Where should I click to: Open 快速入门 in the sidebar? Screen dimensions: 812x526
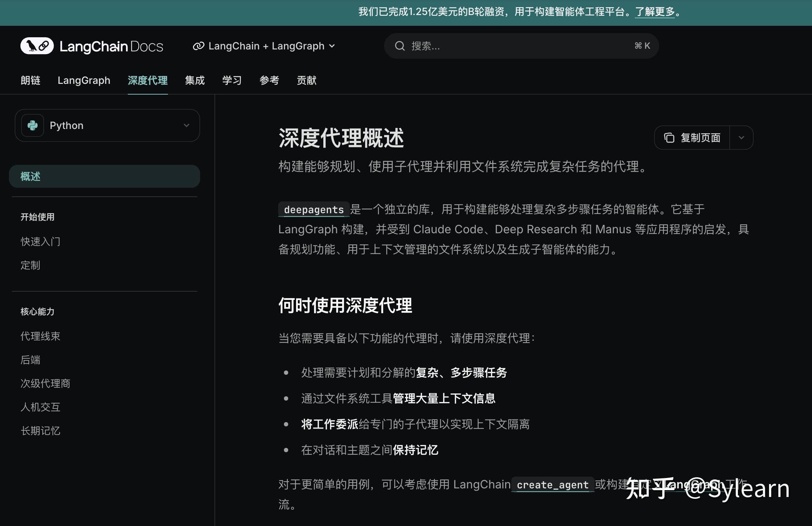[x=40, y=242]
